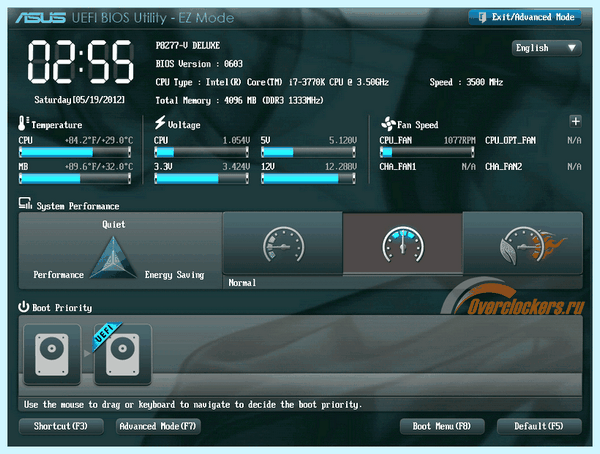Click the MB temperature bar
This screenshot has width=600, height=454.
coord(75,178)
